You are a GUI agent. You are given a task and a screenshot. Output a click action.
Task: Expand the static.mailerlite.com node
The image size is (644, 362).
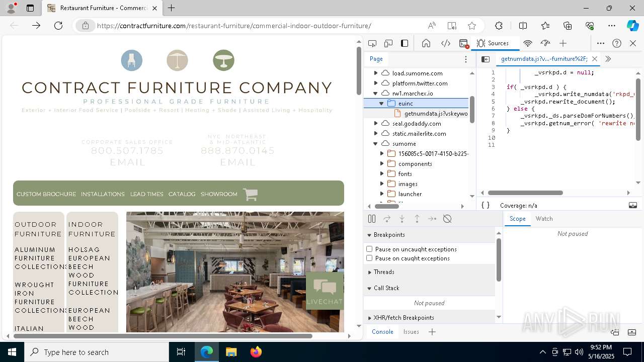[x=375, y=134]
